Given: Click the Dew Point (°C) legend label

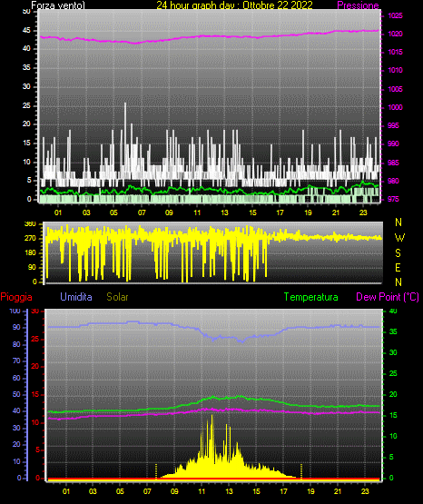Looking at the screenshot, I should (x=388, y=297).
